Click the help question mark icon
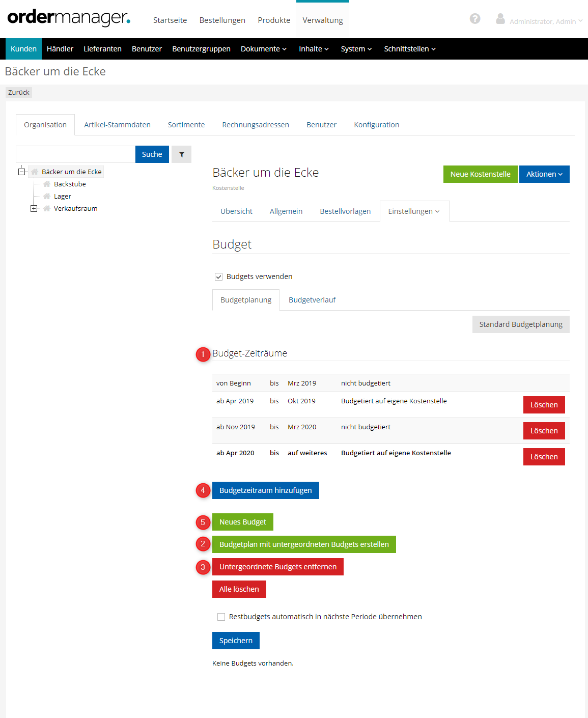588x718 pixels. click(474, 19)
